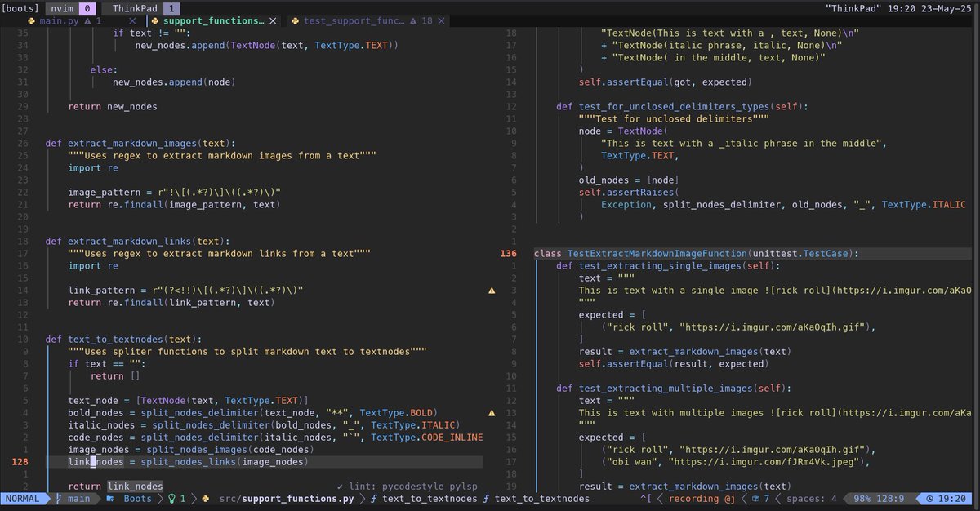Click first text_to_textnodes breadcrumb

(430, 499)
